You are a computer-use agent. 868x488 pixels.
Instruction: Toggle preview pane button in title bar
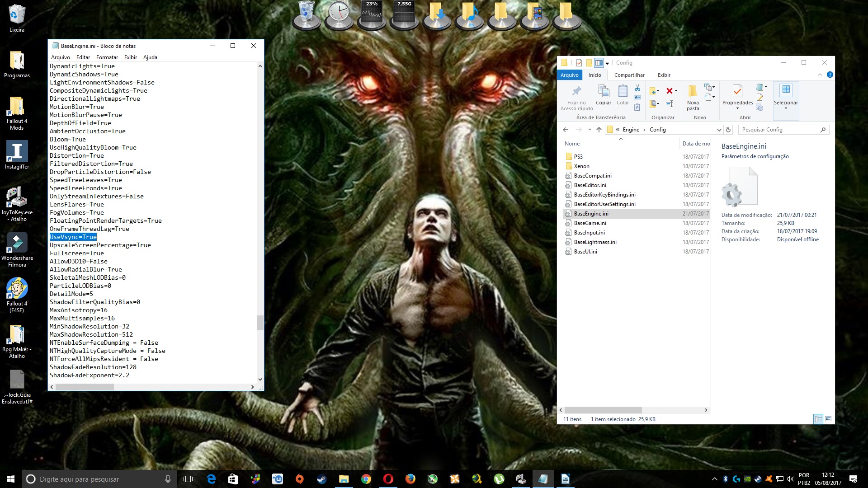coord(599,63)
